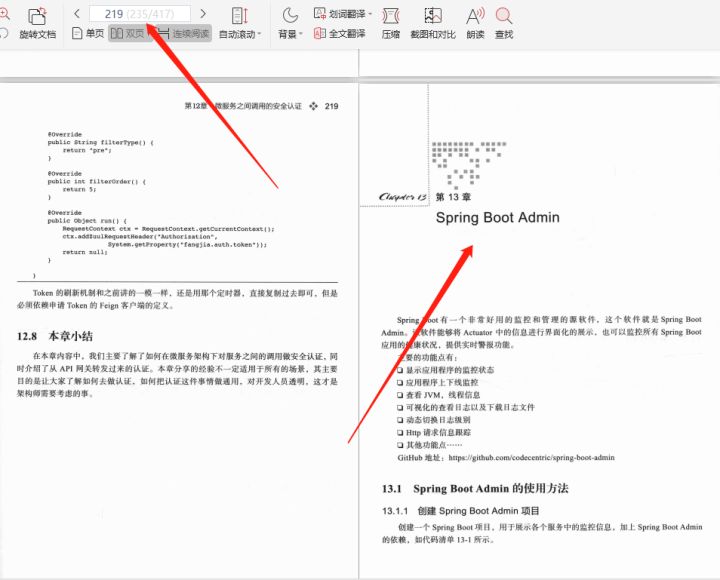Switch to single page (单页) view
The image size is (720, 580).
pyautogui.click(x=88, y=34)
